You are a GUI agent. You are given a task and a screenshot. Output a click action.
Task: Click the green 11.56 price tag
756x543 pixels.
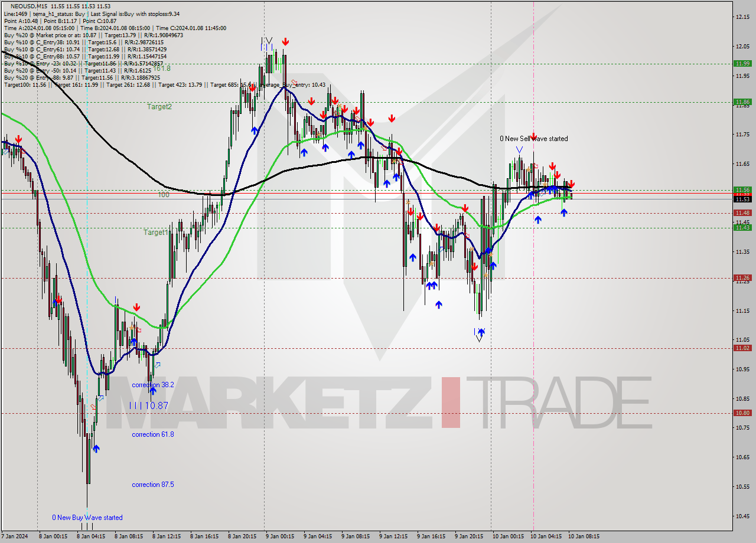pos(742,190)
